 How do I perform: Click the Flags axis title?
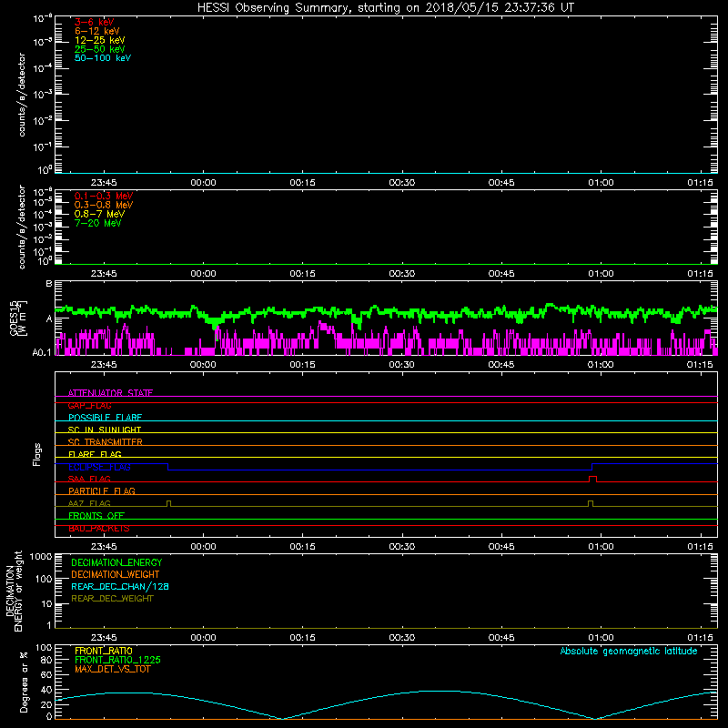pos(37,454)
